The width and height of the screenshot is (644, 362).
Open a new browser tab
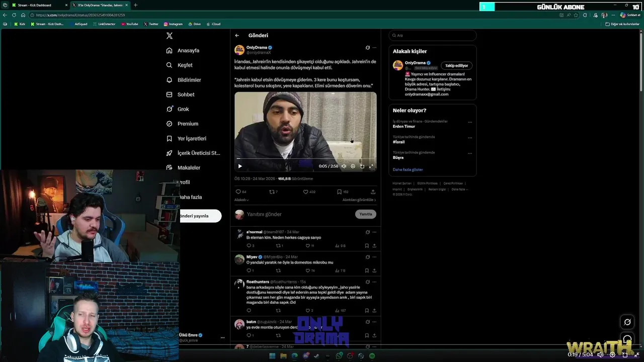[x=135, y=5]
